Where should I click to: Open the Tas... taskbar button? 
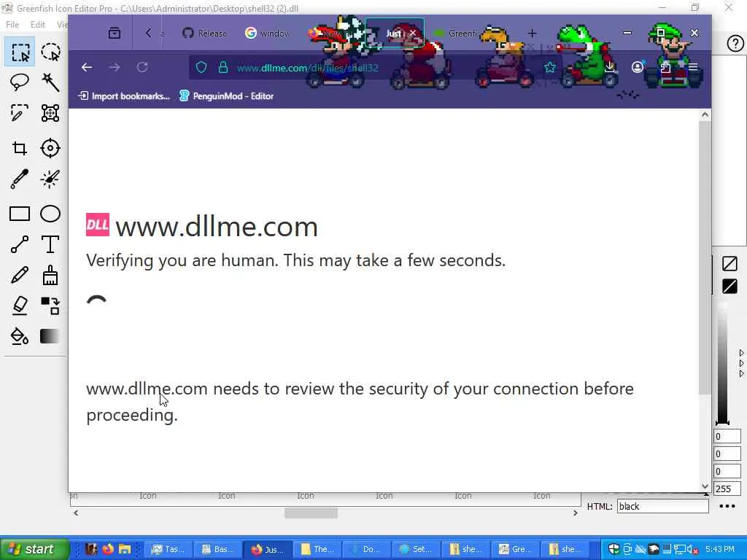[169, 549]
